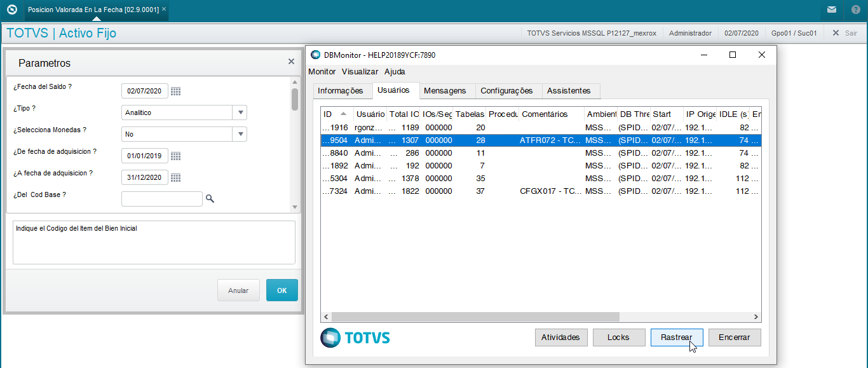
Task: Select the row with comment ATFR072
Action: point(541,140)
